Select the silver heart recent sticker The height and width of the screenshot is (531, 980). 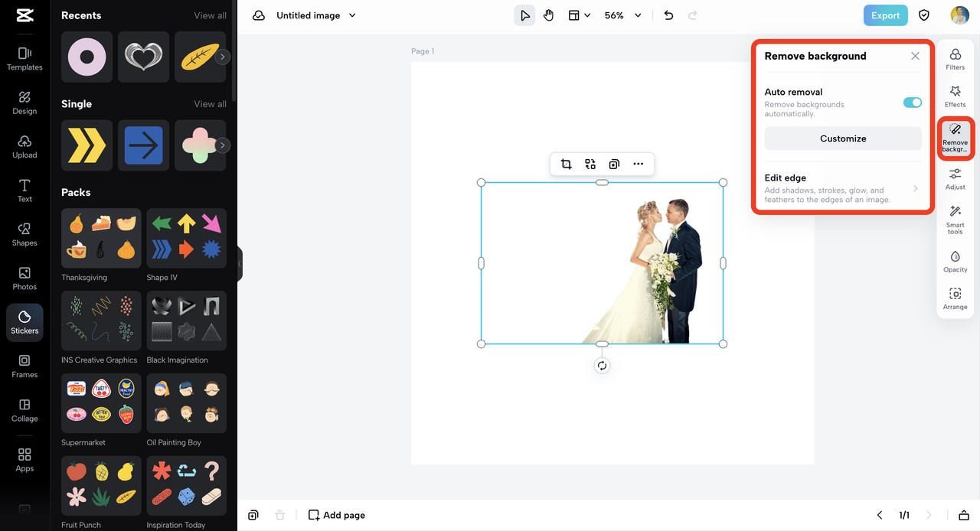click(x=143, y=57)
